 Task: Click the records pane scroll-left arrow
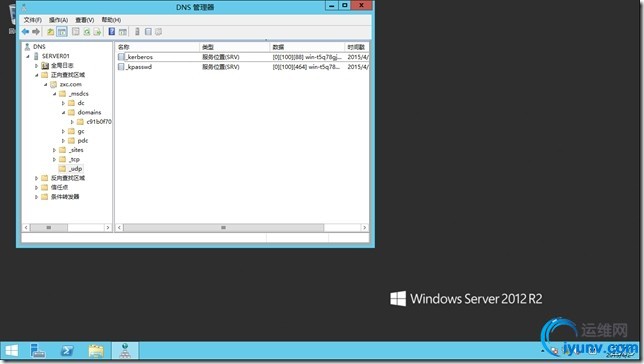(120, 228)
